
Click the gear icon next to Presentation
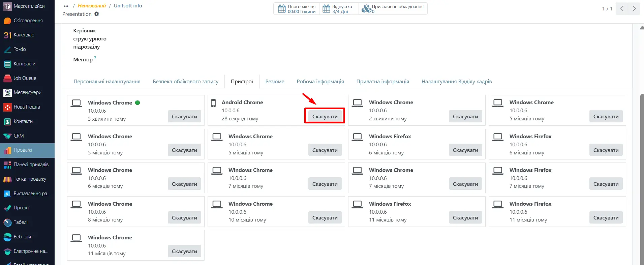[x=97, y=14]
